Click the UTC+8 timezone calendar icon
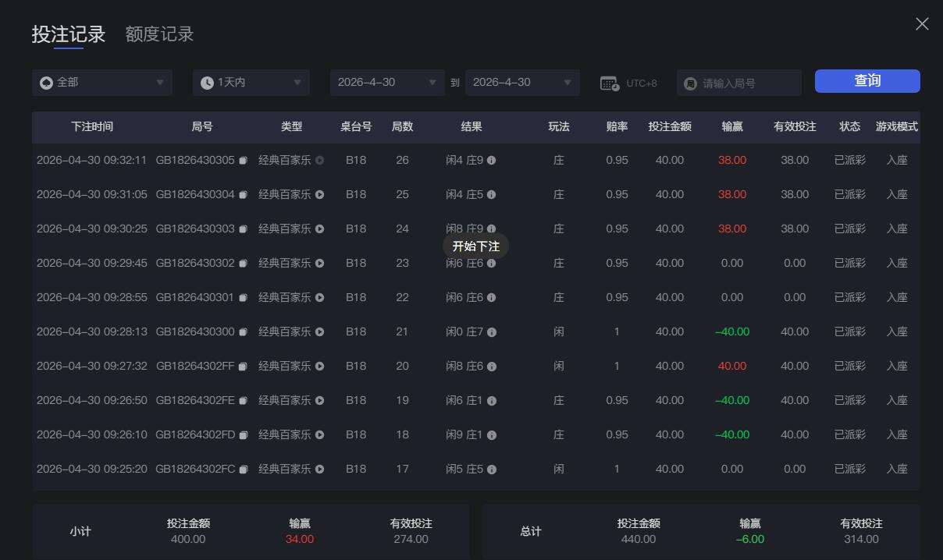Image resolution: width=943 pixels, height=560 pixels. (x=610, y=83)
